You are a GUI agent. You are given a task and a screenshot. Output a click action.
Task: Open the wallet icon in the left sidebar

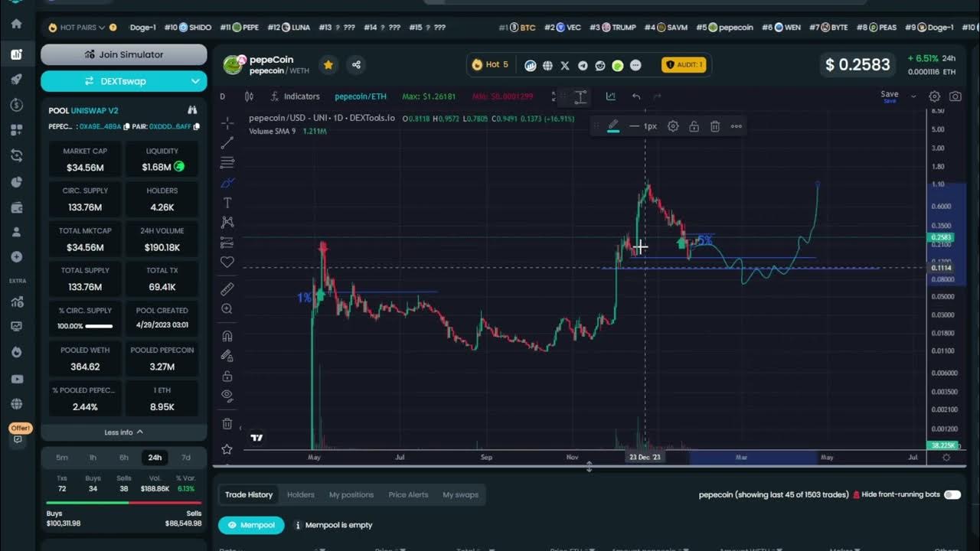[17, 207]
